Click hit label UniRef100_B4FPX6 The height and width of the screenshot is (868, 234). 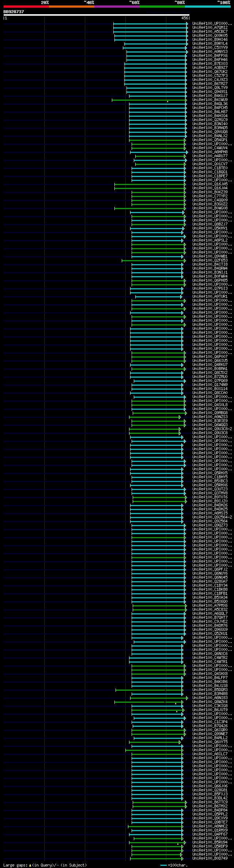coord(210,56)
